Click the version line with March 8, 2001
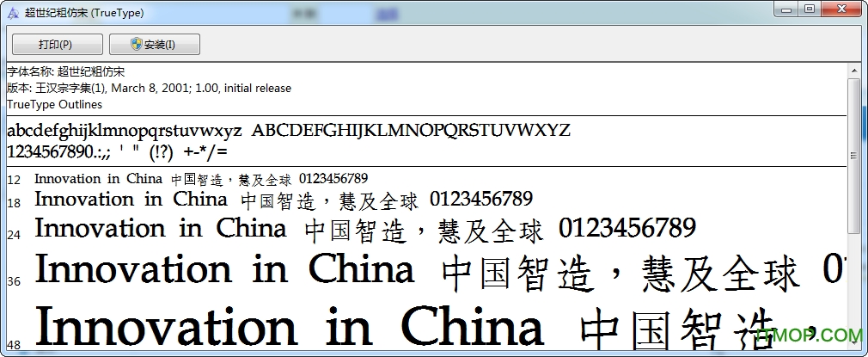The height and width of the screenshot is (357, 868). [x=149, y=88]
